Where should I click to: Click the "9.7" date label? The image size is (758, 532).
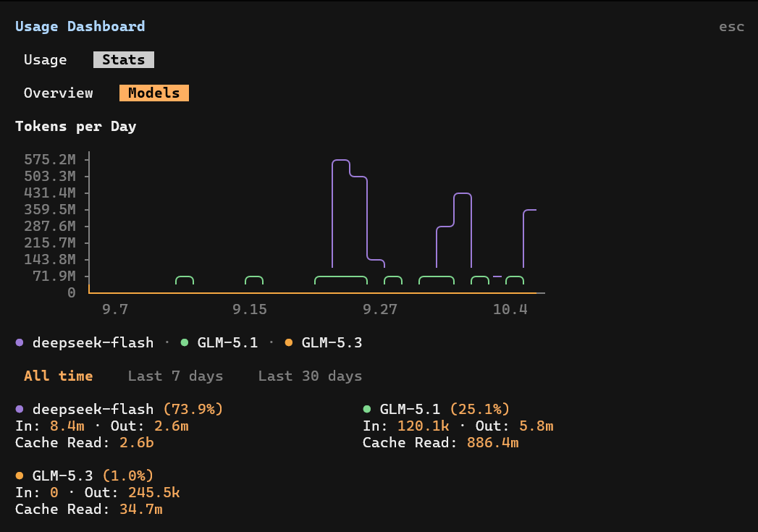point(115,309)
